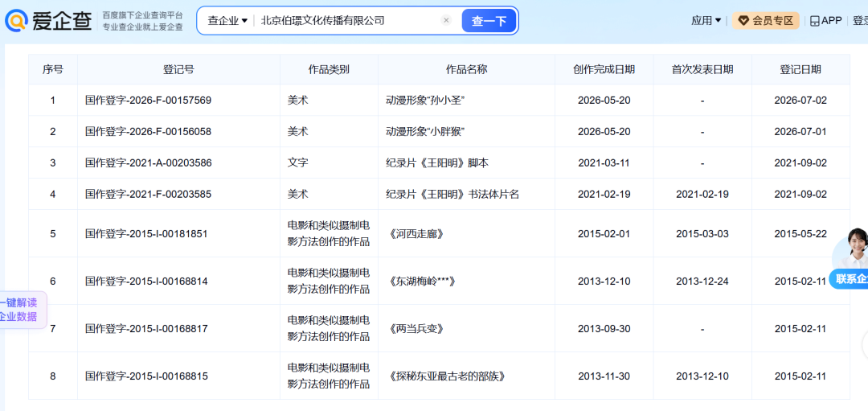Click work name 纪录片《王阳明》书法体片名
The image size is (868, 411).
tap(452, 194)
